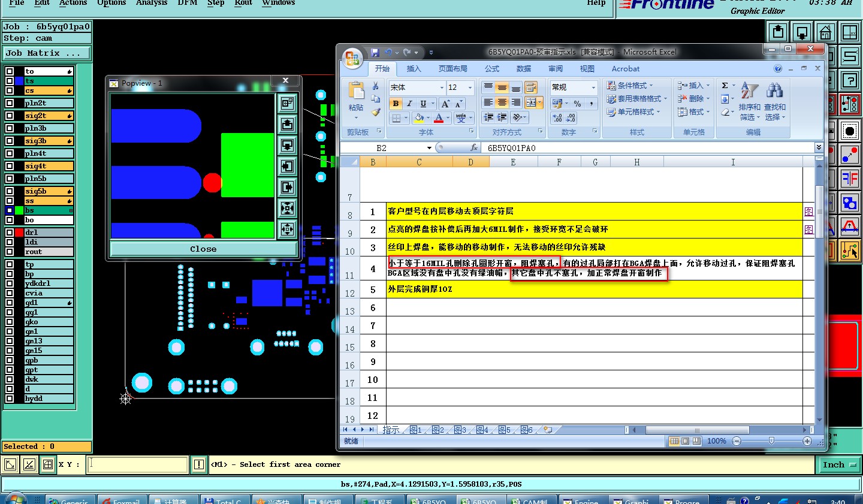Viewport: 863px width, 504px height.
Task: Click the Cut scissors icon in Excel
Action: (376, 86)
